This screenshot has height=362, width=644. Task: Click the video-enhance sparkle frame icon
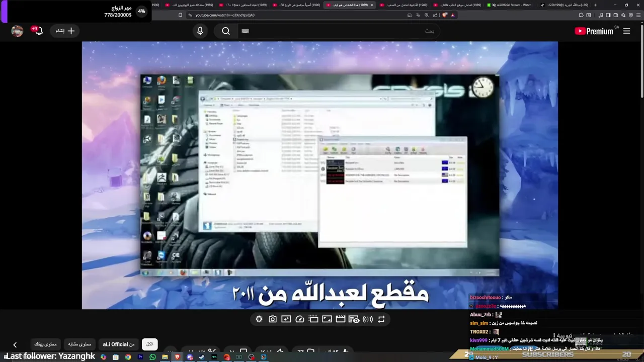pos(286,319)
